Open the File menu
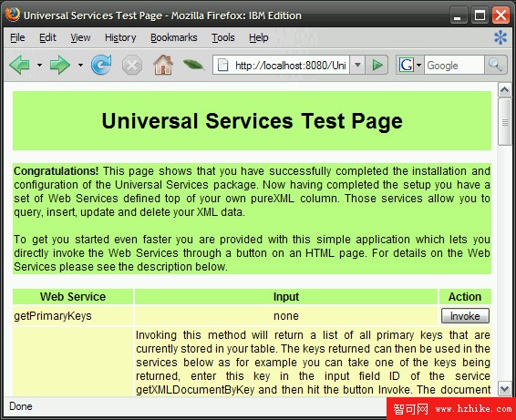Image resolution: width=516 pixels, height=420 pixels. click(17, 38)
